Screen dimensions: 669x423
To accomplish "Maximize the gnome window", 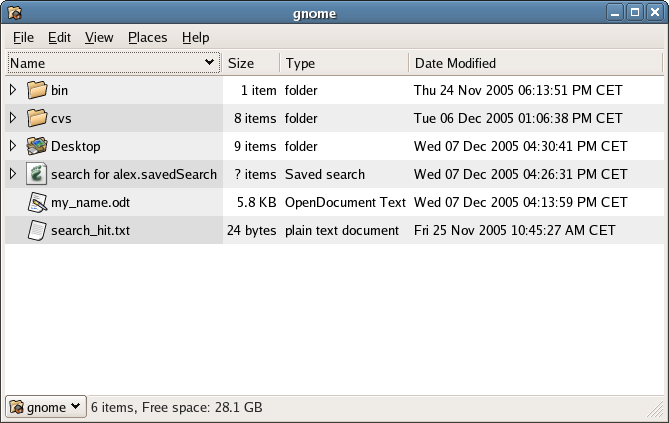I will [x=635, y=12].
